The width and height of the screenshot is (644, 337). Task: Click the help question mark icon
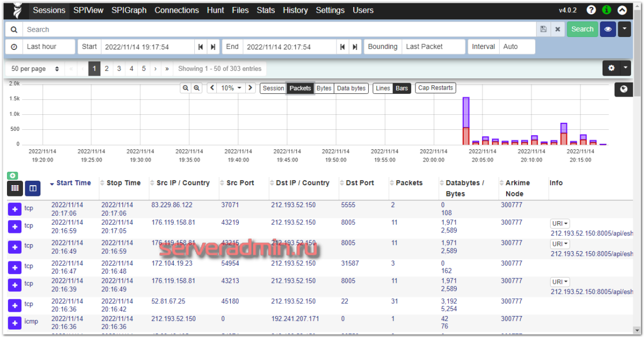591,10
